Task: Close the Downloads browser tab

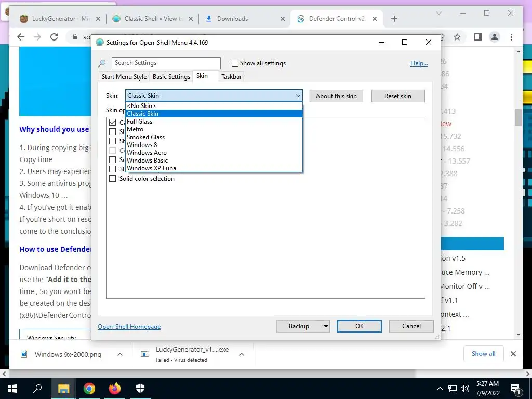Action: coord(282,19)
